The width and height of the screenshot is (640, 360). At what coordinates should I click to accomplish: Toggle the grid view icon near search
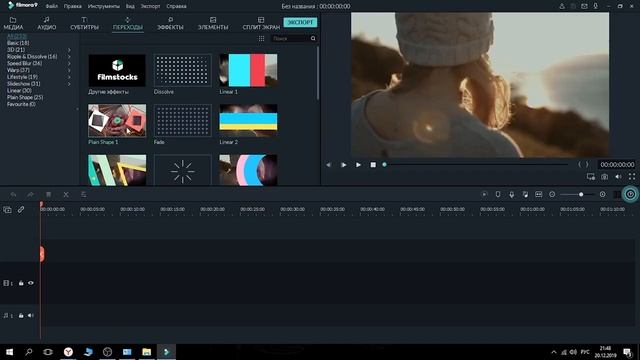coord(262,38)
